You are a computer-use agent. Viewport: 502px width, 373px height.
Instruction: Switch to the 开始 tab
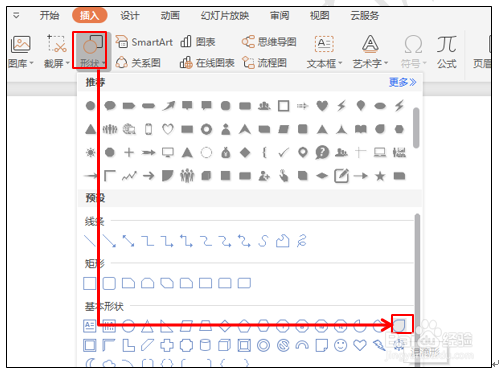click(49, 15)
